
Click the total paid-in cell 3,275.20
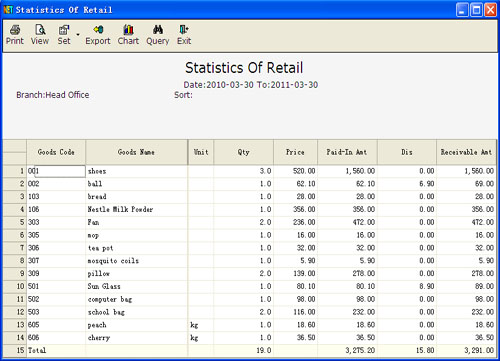347,350
